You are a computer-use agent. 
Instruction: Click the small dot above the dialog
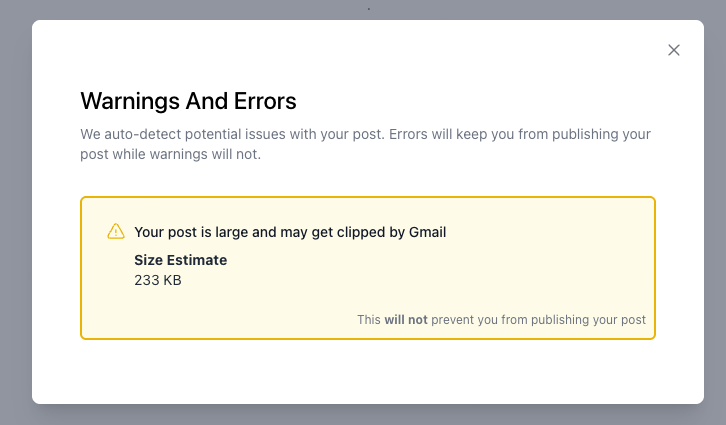(368, 9)
